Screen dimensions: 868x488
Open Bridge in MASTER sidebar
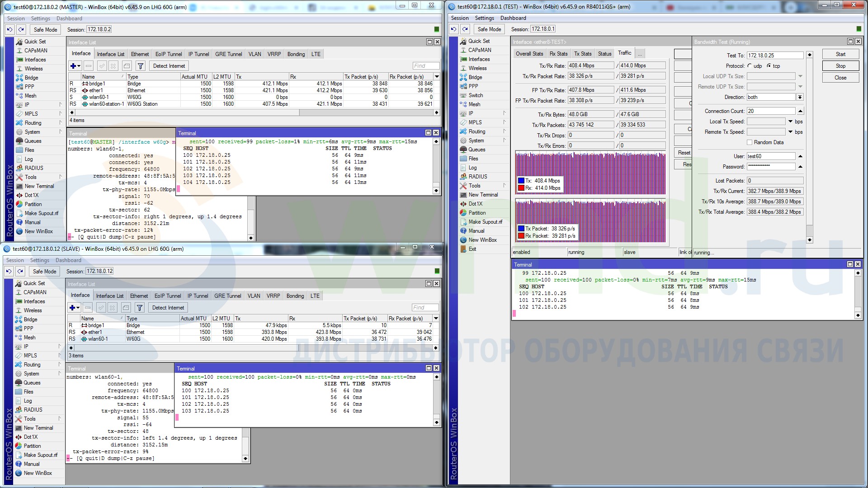(x=31, y=78)
